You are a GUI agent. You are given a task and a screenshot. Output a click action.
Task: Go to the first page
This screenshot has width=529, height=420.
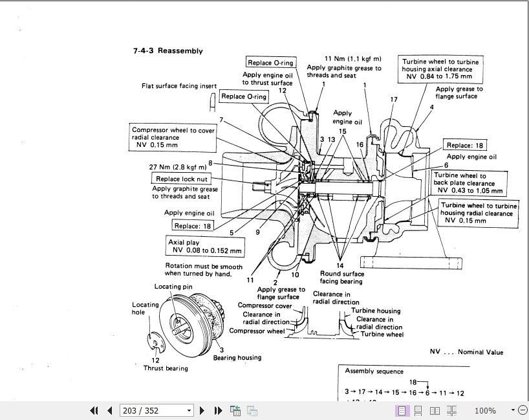pyautogui.click(x=94, y=410)
